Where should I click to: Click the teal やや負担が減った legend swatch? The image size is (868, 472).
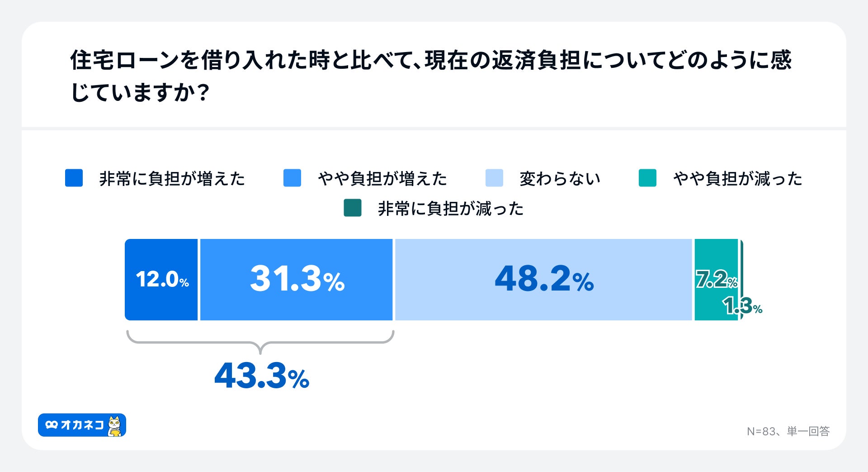click(x=647, y=178)
